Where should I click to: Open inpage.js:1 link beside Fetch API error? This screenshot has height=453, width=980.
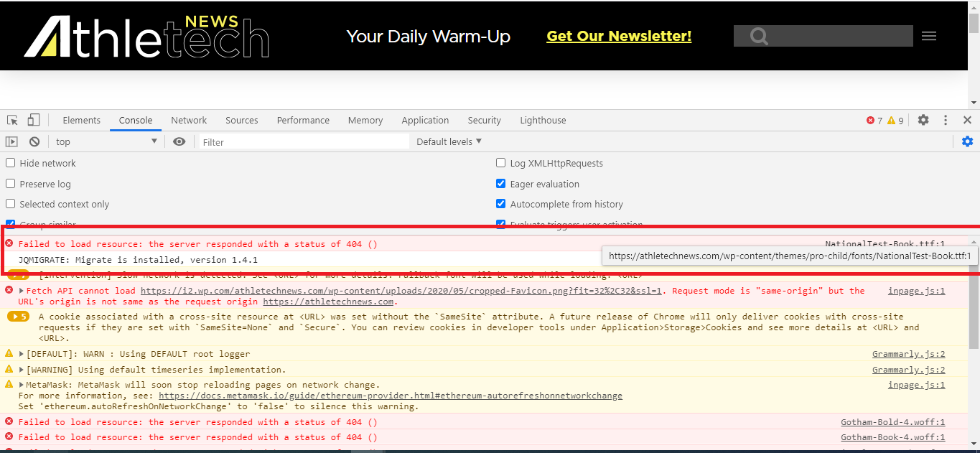pos(917,291)
